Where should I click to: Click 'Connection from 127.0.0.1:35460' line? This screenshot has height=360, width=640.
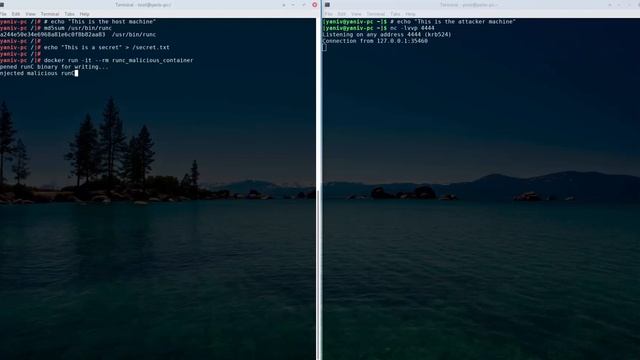[375, 41]
